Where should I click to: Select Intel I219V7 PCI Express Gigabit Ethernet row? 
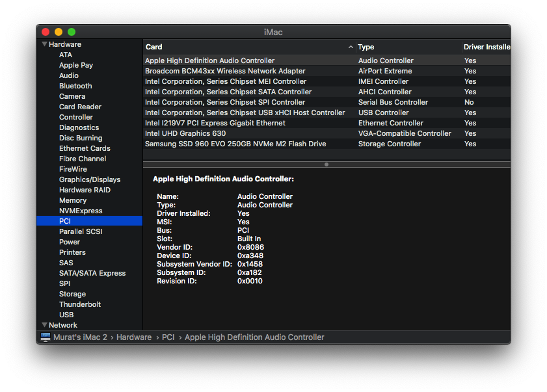(327, 123)
